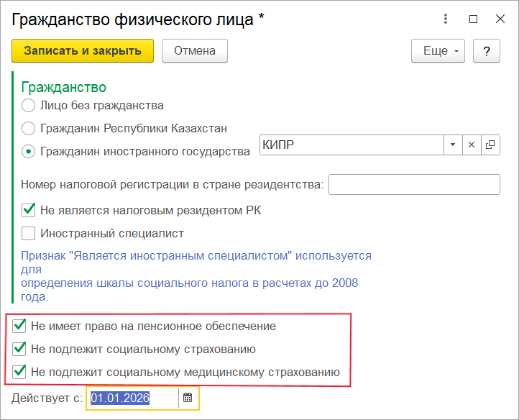Click the 'Отмена' button

point(194,51)
